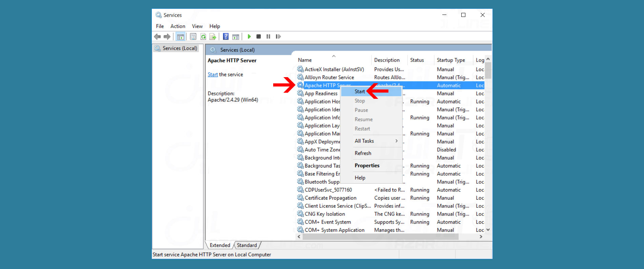This screenshot has width=644, height=269.
Task: Select the CDPUserSvc_5077160 service
Action: coord(390,190)
